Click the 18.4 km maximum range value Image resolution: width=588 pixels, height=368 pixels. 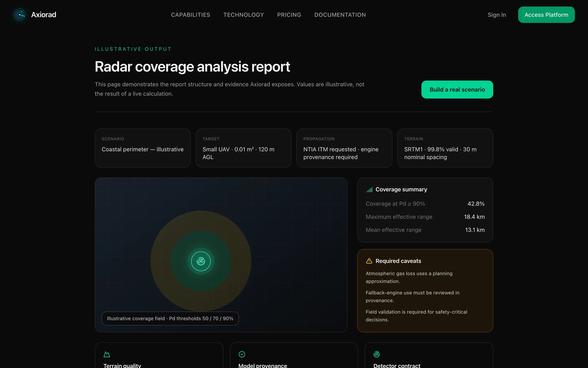(474, 217)
